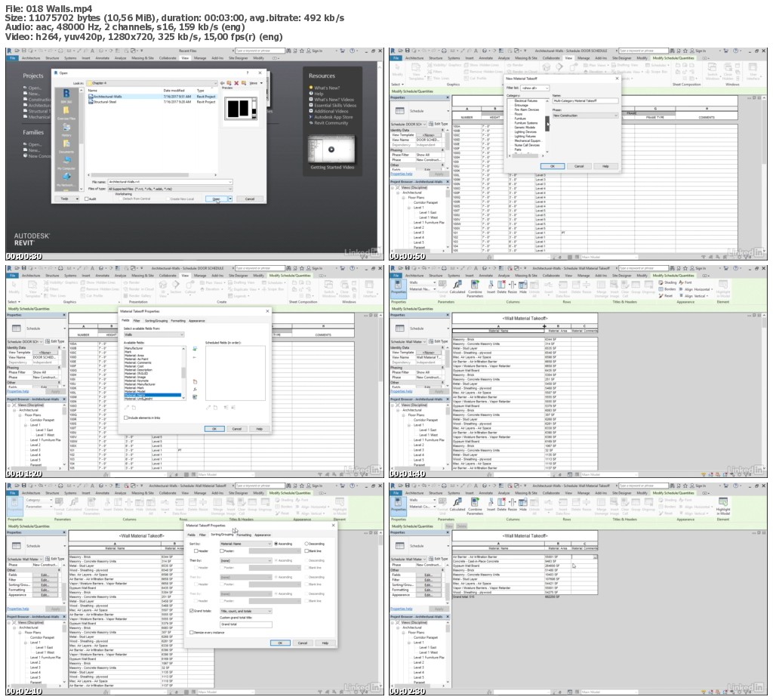The height and width of the screenshot is (700, 773).
Task: Click File name field in Open dialog
Action: 169,182
